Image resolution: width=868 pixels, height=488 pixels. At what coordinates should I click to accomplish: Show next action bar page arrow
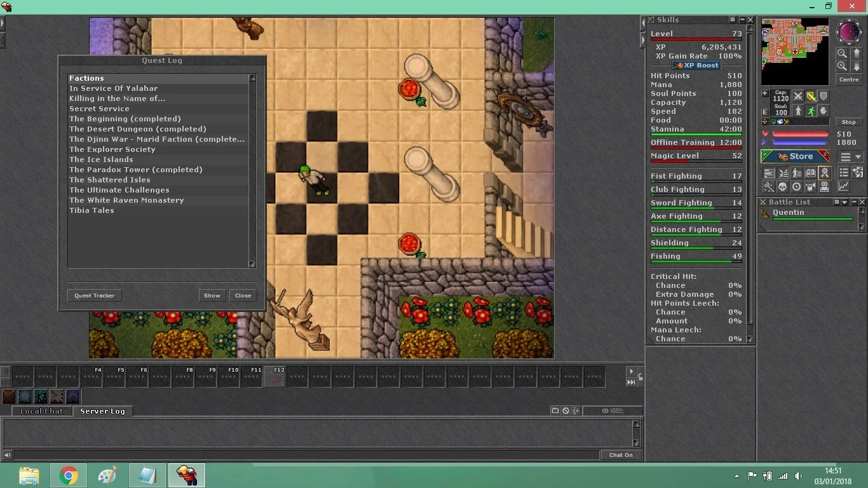[x=631, y=371]
